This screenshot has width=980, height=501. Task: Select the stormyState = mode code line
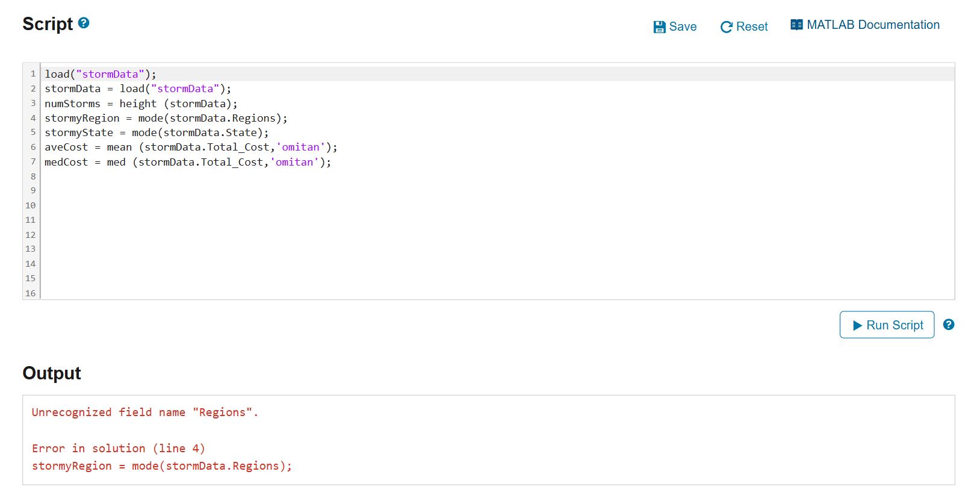coord(157,132)
